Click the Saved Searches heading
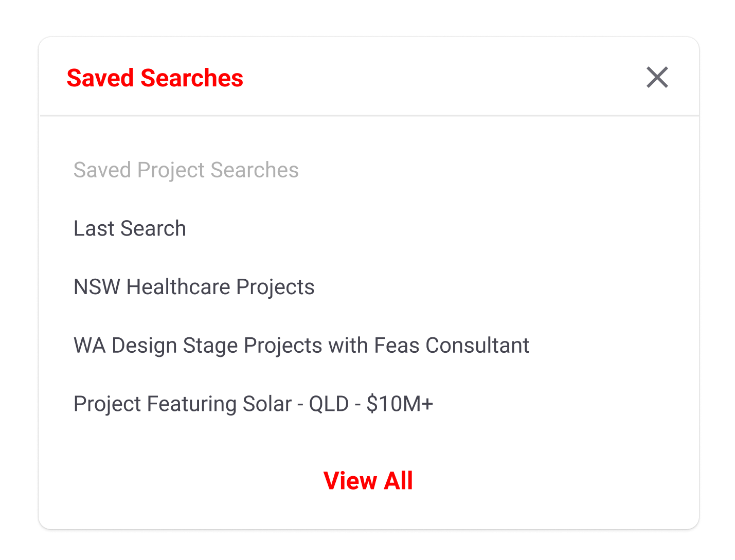 pyautogui.click(x=155, y=78)
